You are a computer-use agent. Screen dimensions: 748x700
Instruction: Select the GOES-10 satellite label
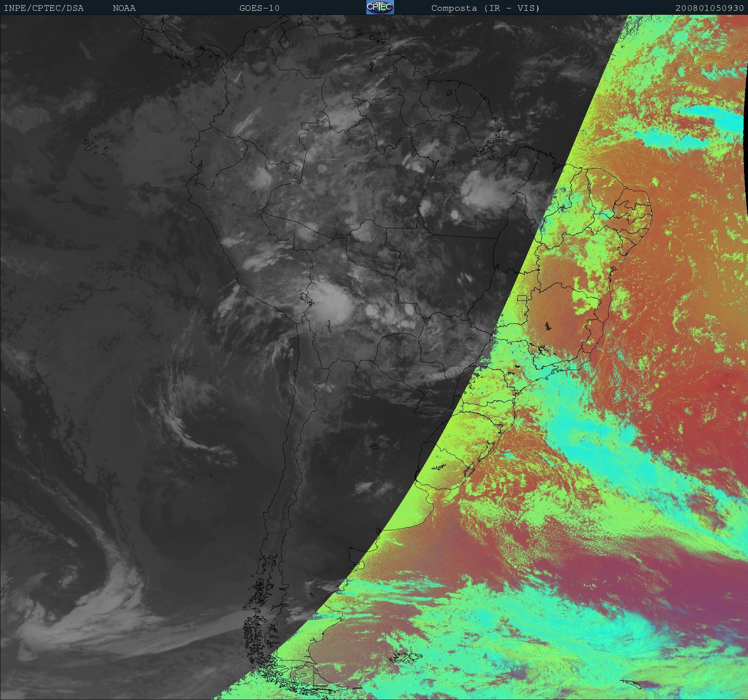click(x=259, y=8)
